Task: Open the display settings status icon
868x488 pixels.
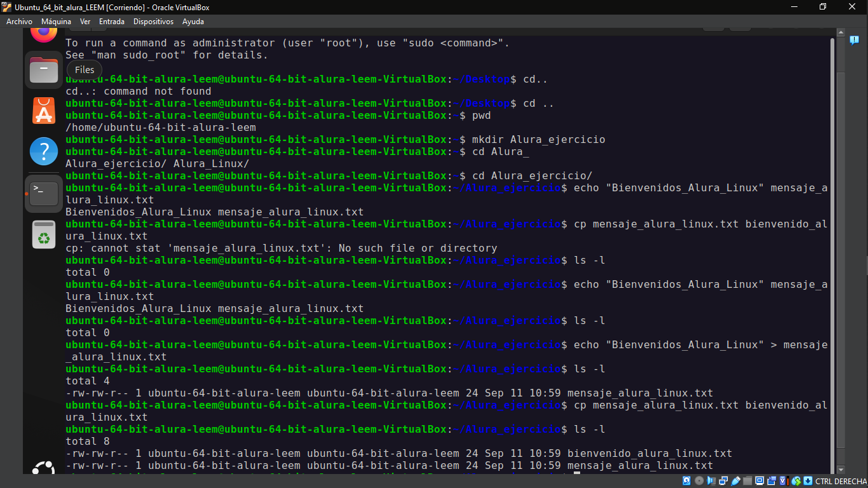Action: tap(759, 481)
